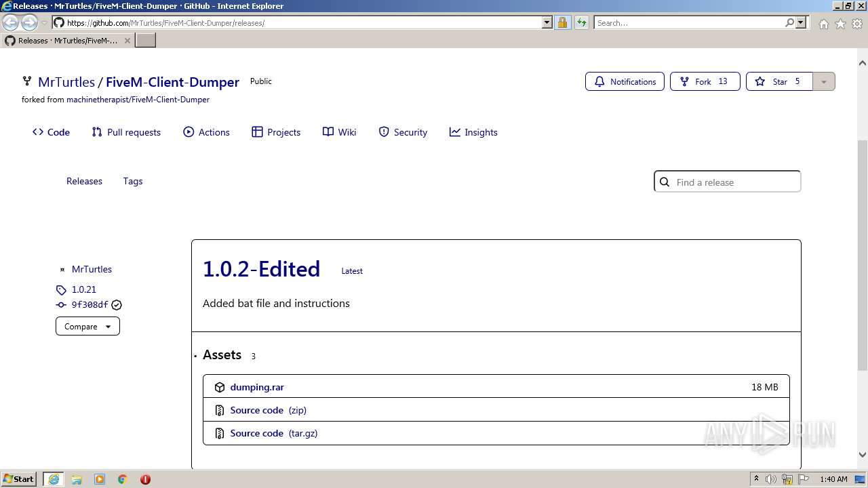Select the Releases sub-navigation link
The width and height of the screenshot is (868, 488).
click(x=84, y=181)
